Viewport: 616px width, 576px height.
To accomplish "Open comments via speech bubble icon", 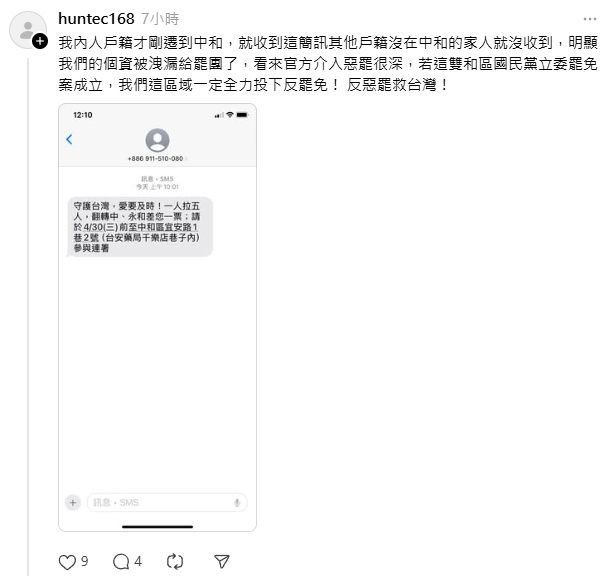I will pos(121,562).
